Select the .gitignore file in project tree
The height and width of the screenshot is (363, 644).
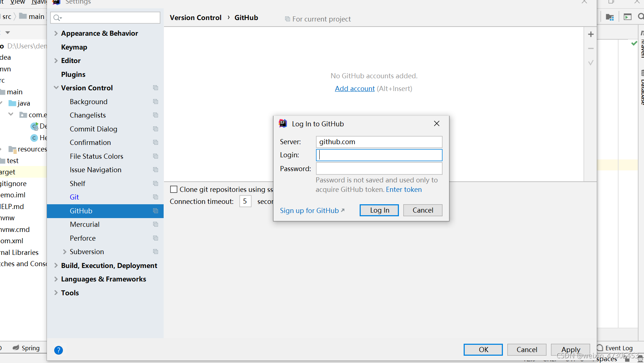click(x=13, y=184)
